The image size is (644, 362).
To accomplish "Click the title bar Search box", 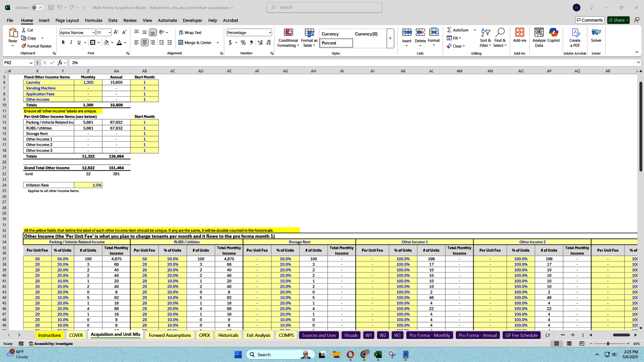I will [x=324, y=7].
